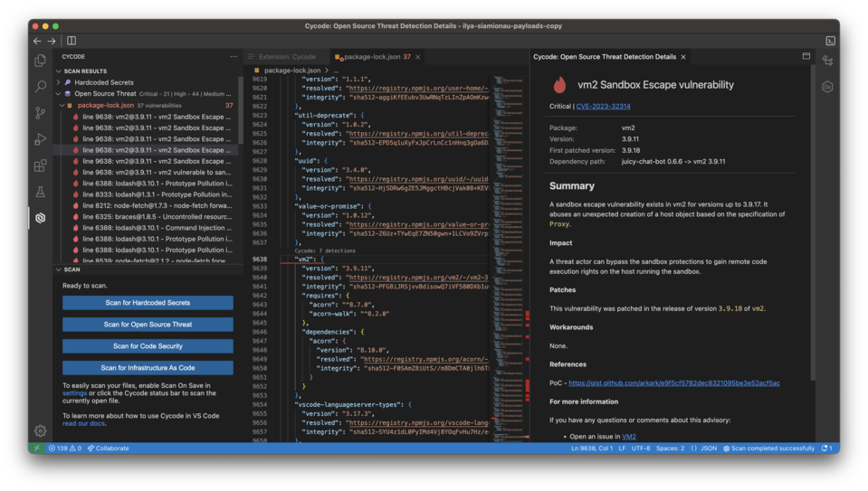The image size is (868, 491).
Task: Open the Extensions view
Action: coord(41,165)
